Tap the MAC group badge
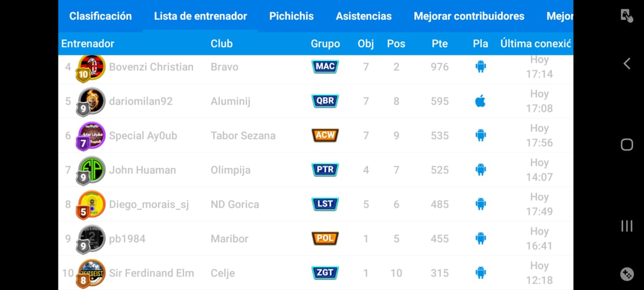 [325, 67]
